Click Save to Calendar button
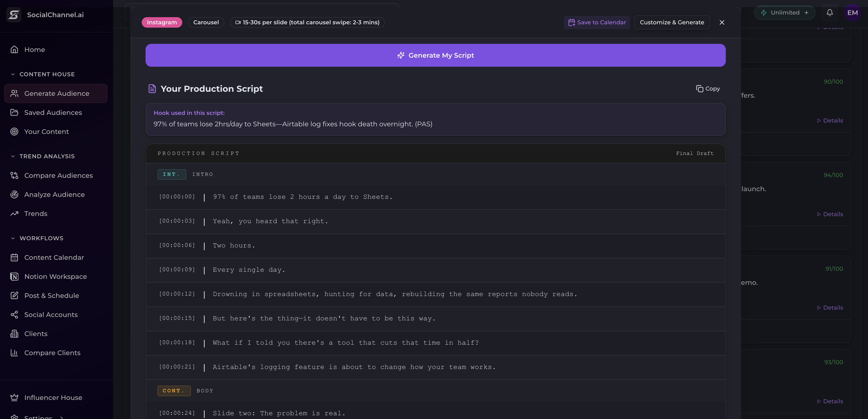868x419 pixels. (x=597, y=22)
